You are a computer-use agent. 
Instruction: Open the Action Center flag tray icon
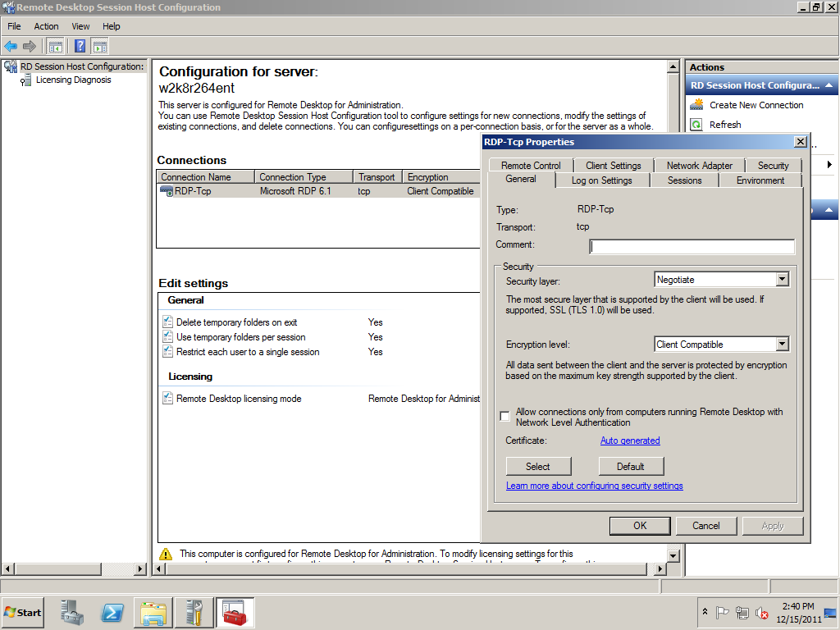pos(722,613)
